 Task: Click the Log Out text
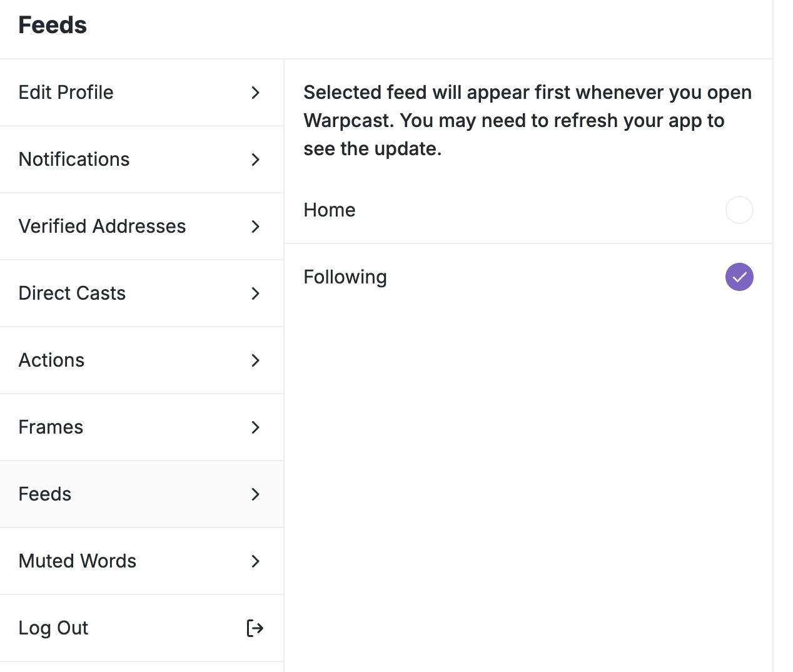pyautogui.click(x=54, y=628)
